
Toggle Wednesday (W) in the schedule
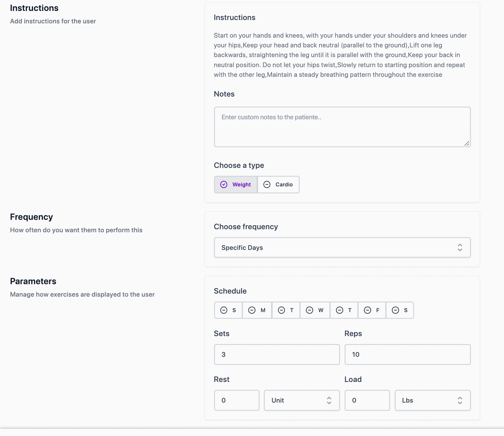click(x=315, y=310)
